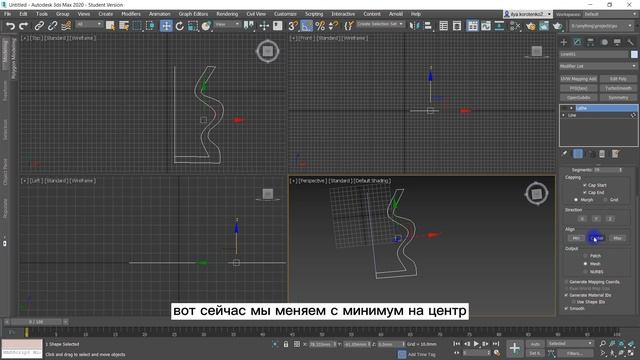The image size is (640, 360).
Task: Click the Auto Key button
Action: point(535,344)
